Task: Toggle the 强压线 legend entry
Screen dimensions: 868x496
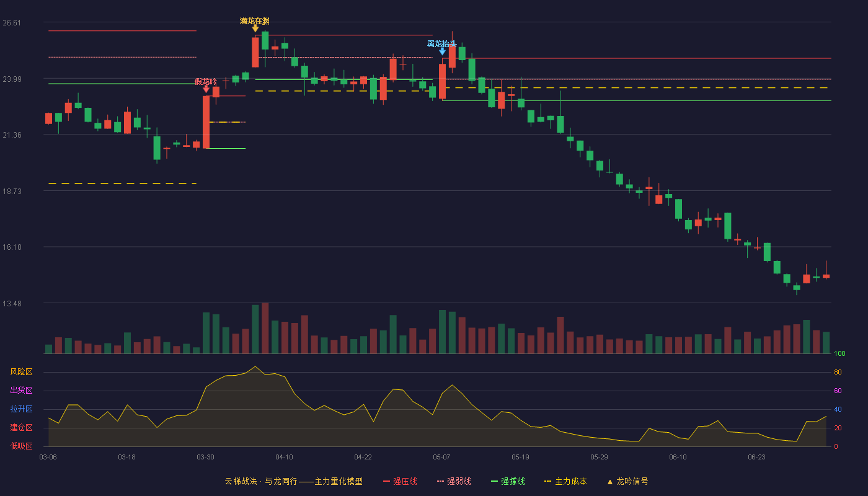Action: click(x=400, y=481)
